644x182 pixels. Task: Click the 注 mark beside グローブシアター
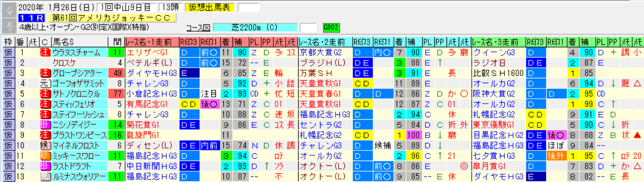[46, 73]
